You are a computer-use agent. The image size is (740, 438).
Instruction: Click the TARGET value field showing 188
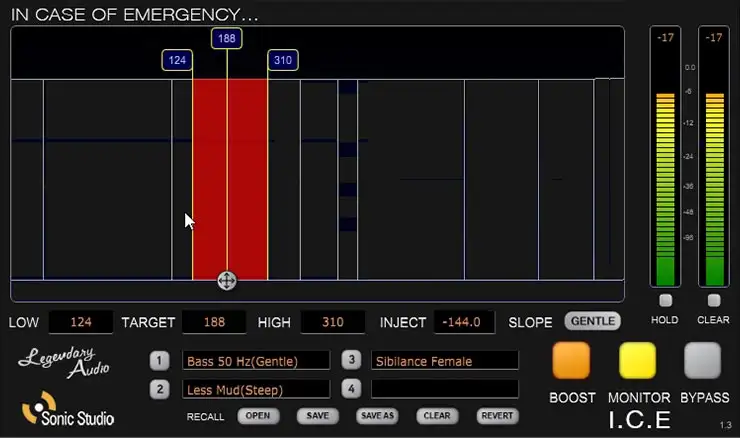pos(214,322)
